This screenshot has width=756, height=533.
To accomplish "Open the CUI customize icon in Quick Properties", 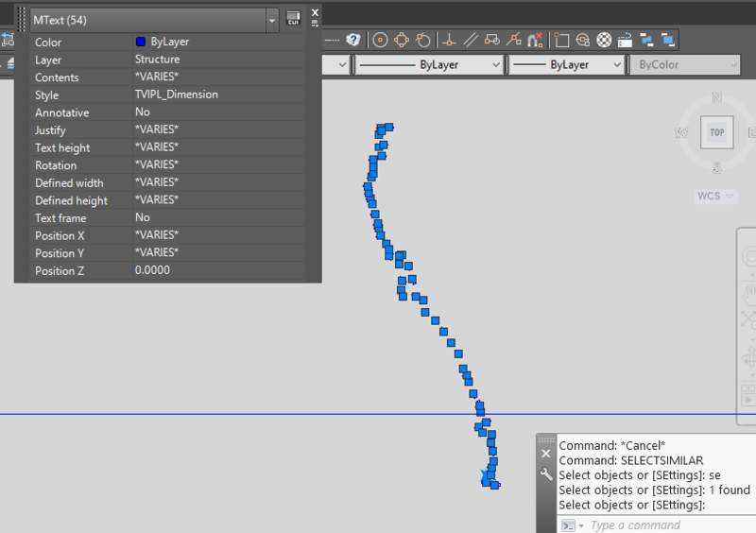I will [293, 18].
